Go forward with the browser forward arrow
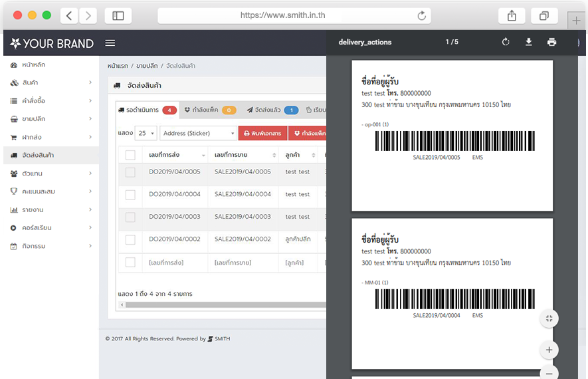This screenshot has width=588, height=379. tap(88, 16)
